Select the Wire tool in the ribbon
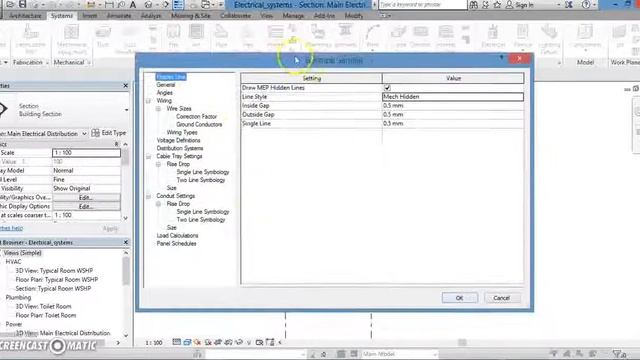The image size is (640, 360). [x=372, y=36]
